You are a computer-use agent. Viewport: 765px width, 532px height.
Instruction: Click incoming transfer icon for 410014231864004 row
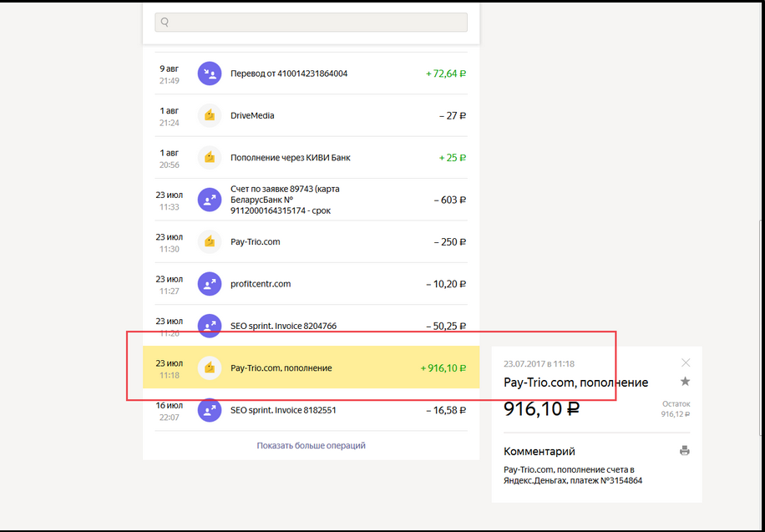(x=210, y=73)
